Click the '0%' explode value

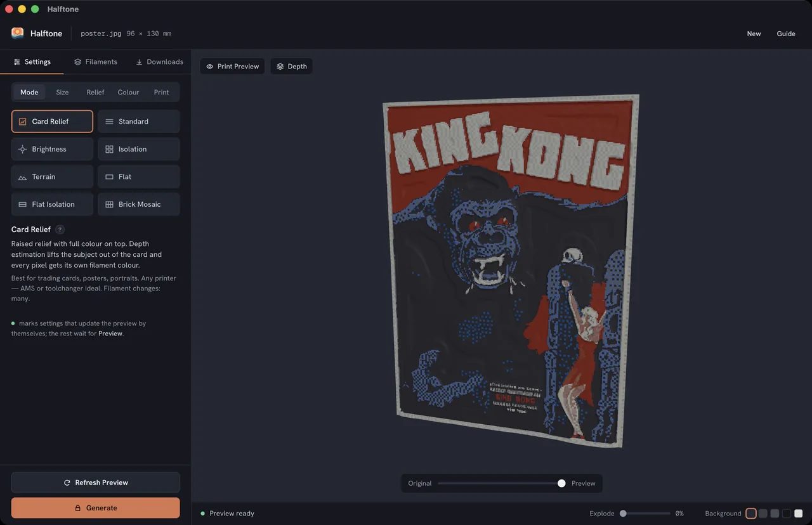[x=679, y=514]
